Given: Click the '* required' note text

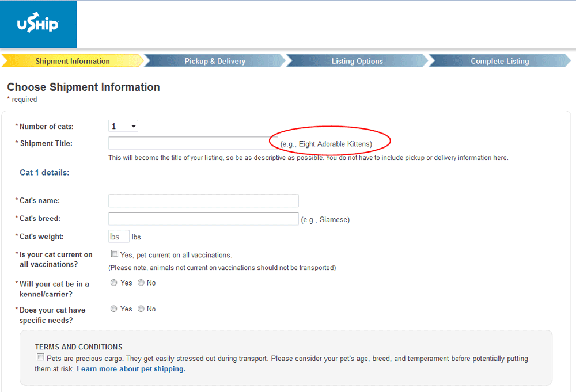Looking at the screenshot, I should [22, 99].
